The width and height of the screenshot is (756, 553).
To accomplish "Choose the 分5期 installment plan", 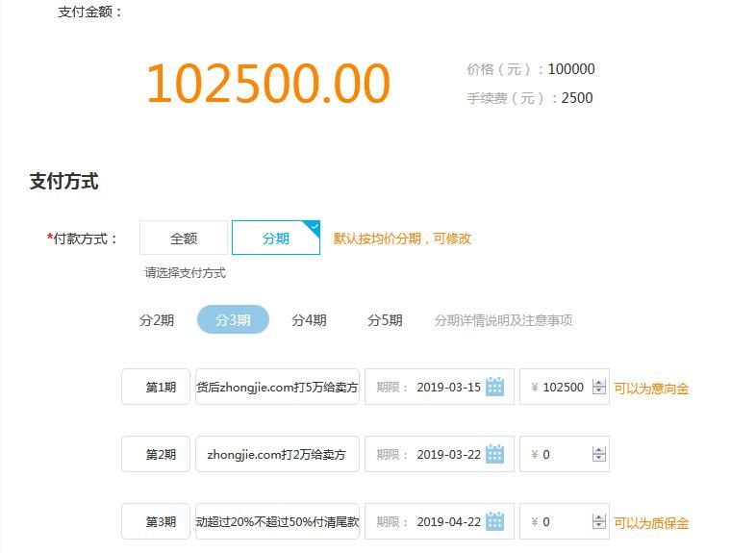I will pos(385,320).
